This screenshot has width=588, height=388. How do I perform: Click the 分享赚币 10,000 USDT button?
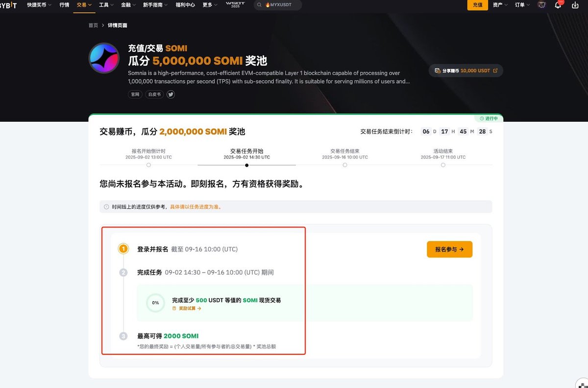[x=466, y=71]
